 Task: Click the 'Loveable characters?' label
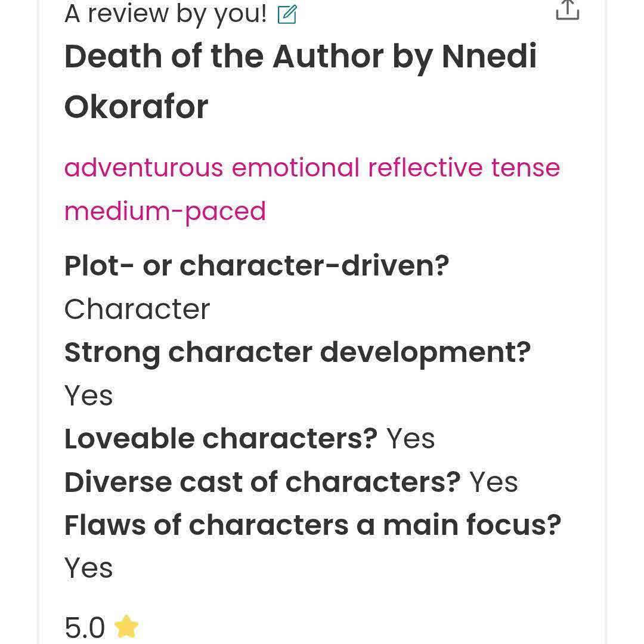(221, 438)
